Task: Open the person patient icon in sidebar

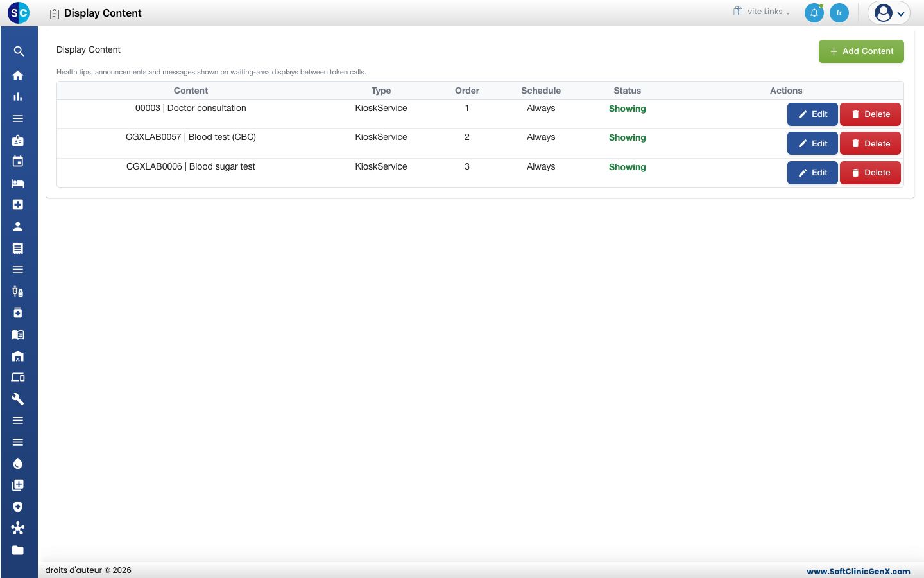Action: (x=18, y=227)
